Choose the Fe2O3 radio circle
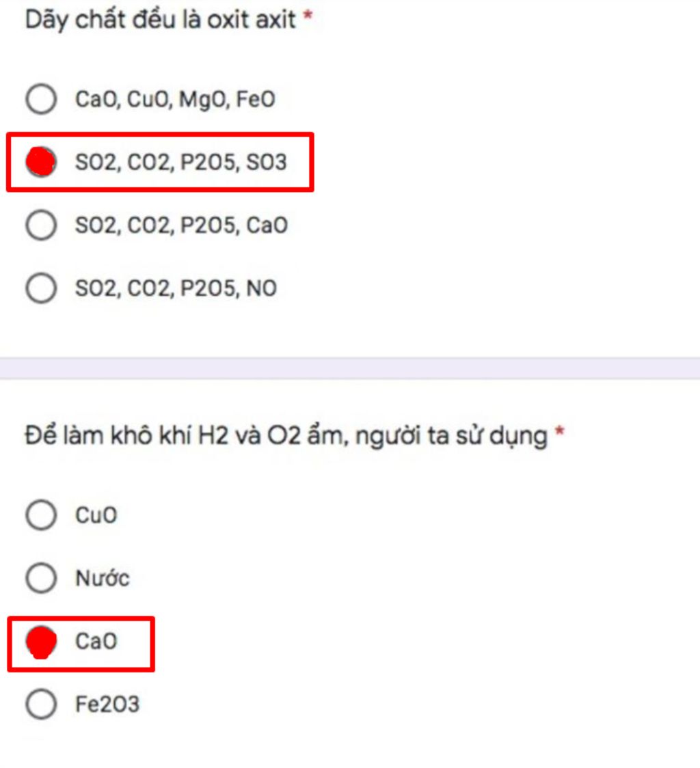 (x=41, y=704)
